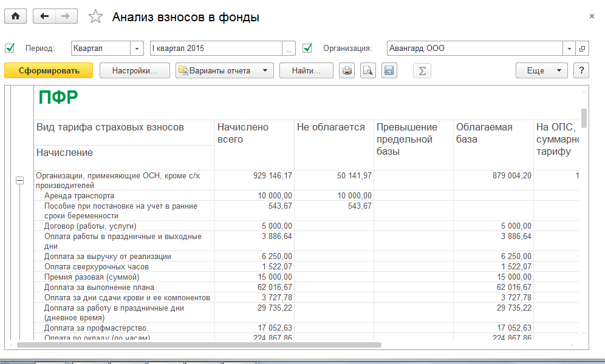
Task: Collapse the Организации ОСН row group
Action: [x=19, y=181]
